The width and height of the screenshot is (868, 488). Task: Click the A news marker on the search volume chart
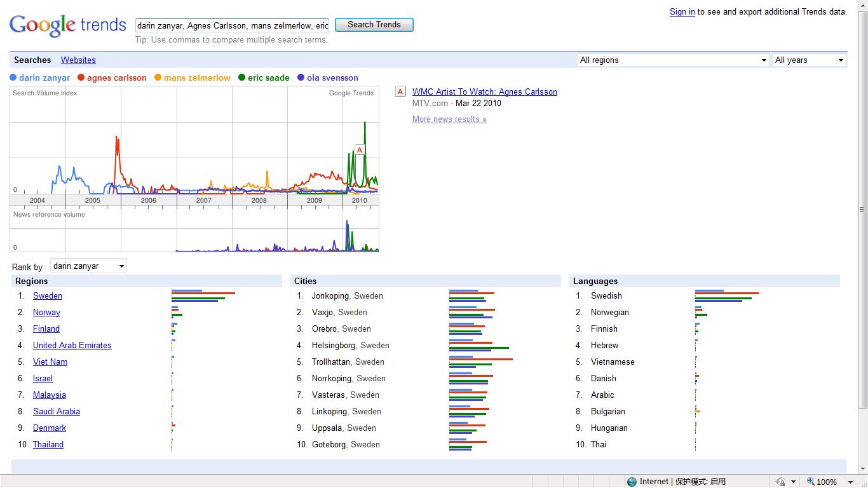click(x=360, y=150)
